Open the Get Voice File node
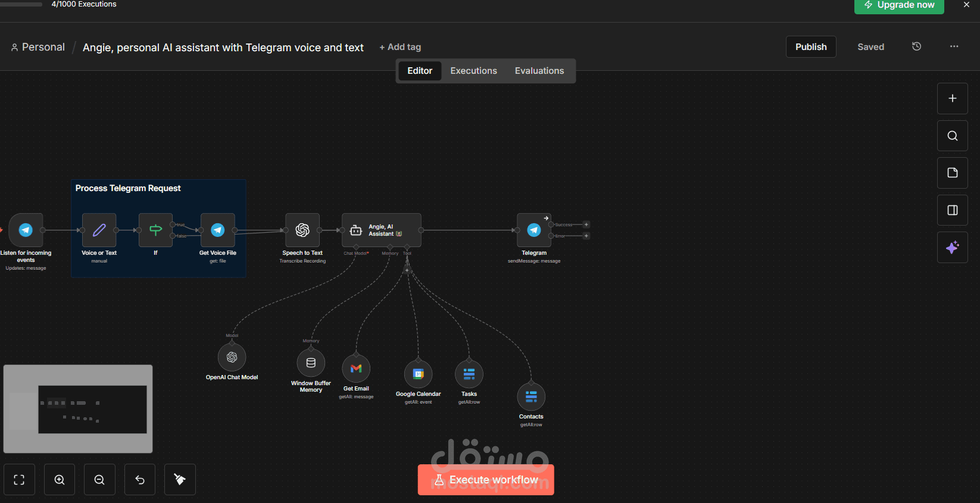Image resolution: width=980 pixels, height=503 pixels. pos(218,230)
